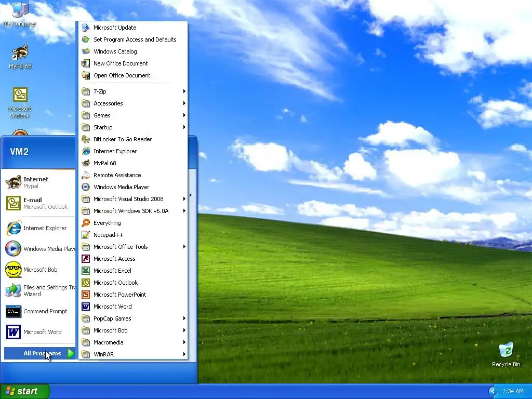
Task: Launch BitLocker To Go Reader
Action: tap(133, 139)
